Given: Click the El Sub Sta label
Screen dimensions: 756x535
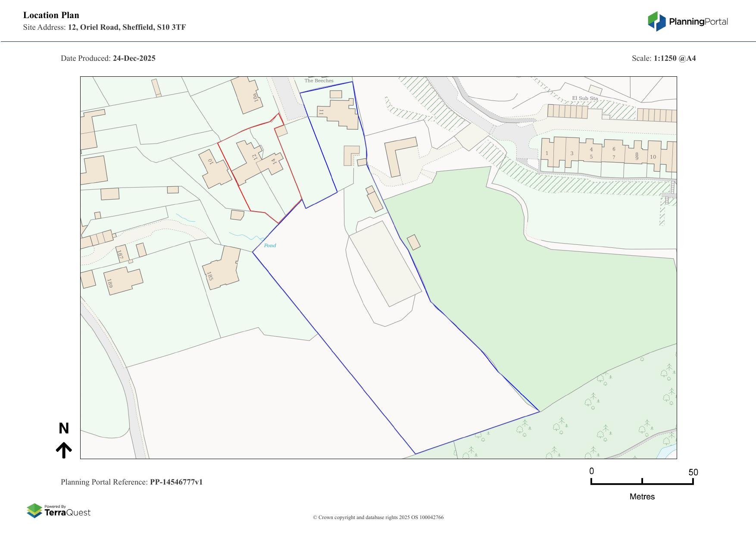Looking at the screenshot, I should click(584, 98).
